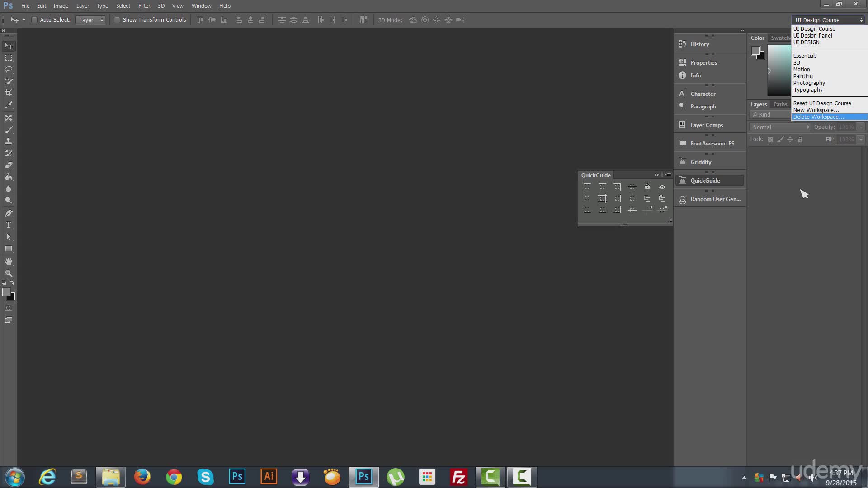Click the Color panel foreground swatch
The image size is (868, 488).
(x=755, y=51)
